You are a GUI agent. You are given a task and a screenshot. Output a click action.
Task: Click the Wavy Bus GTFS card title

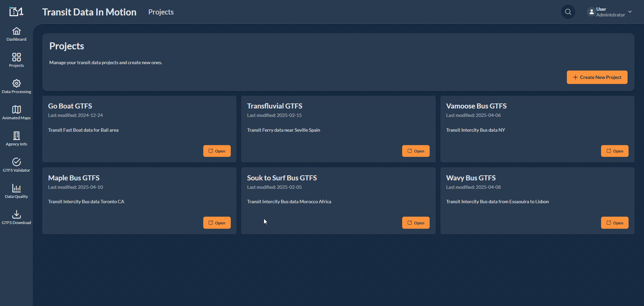coord(471,178)
